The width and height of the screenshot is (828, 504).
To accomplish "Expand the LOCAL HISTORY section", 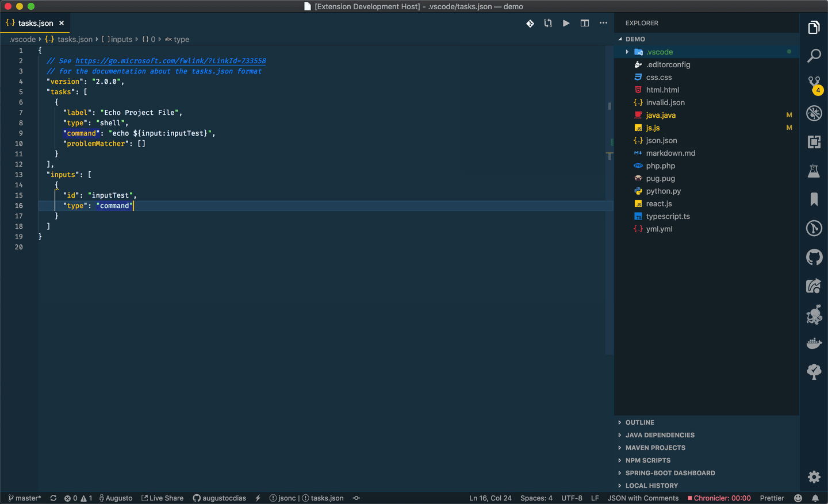I will tap(707, 486).
